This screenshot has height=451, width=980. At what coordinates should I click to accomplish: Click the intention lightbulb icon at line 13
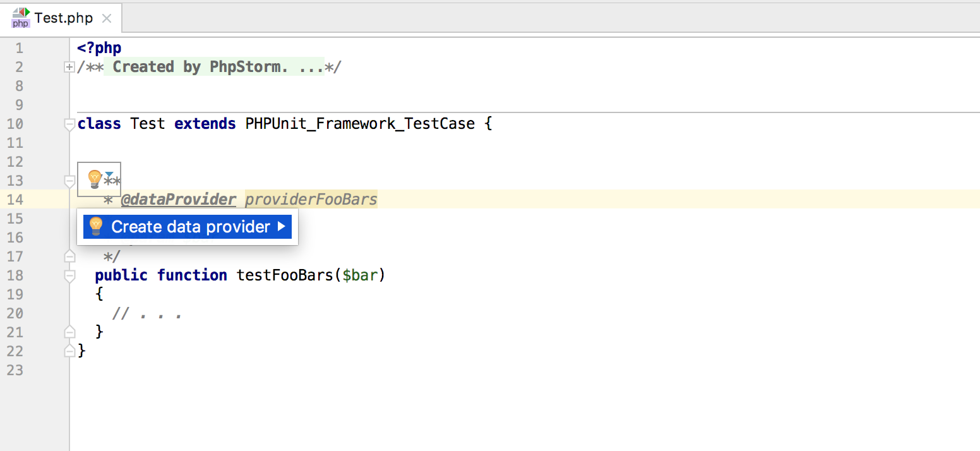click(94, 179)
